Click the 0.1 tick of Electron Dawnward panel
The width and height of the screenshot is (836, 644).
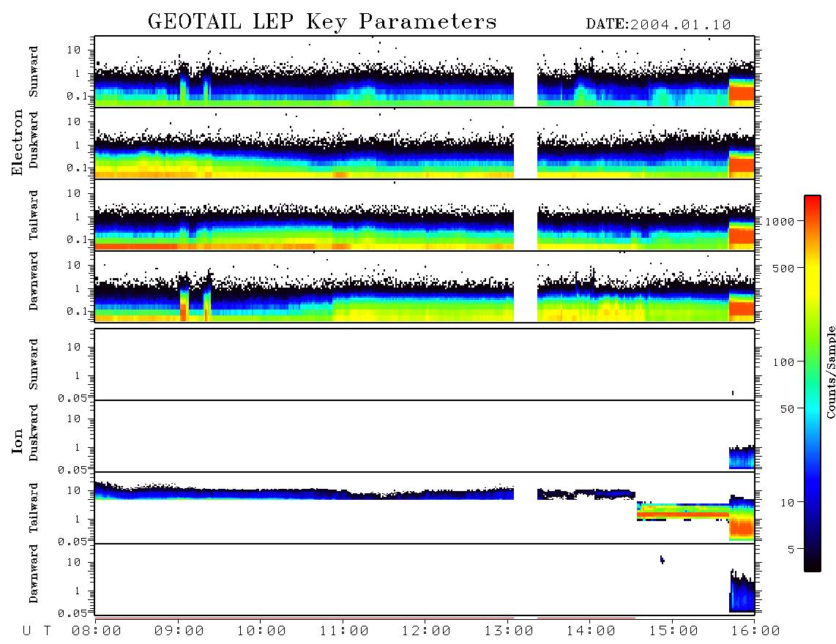pyautogui.click(x=76, y=311)
